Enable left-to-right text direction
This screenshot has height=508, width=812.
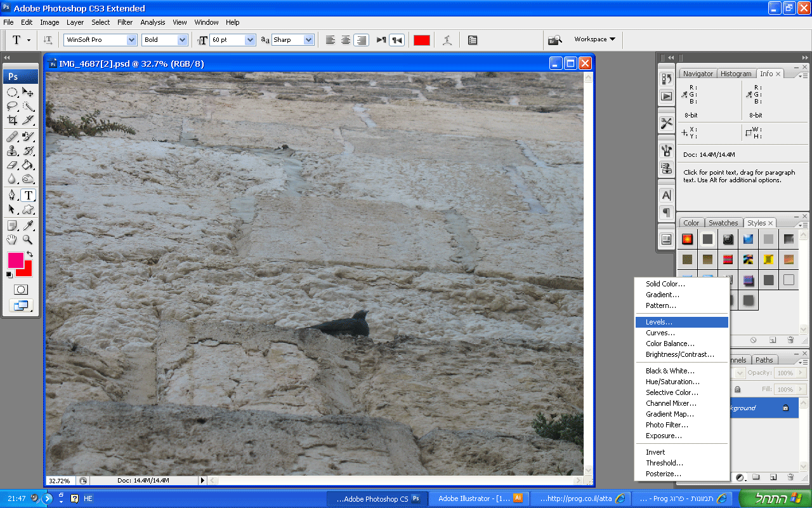tap(381, 40)
